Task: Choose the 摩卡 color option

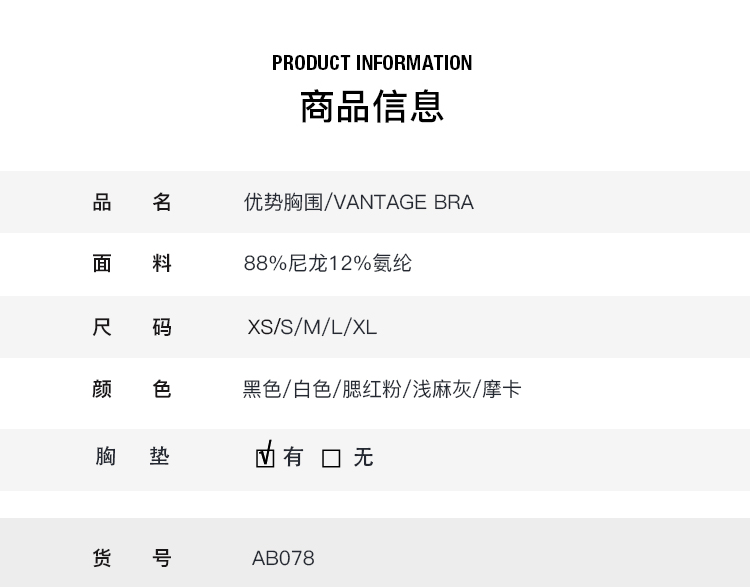Action: (x=501, y=389)
